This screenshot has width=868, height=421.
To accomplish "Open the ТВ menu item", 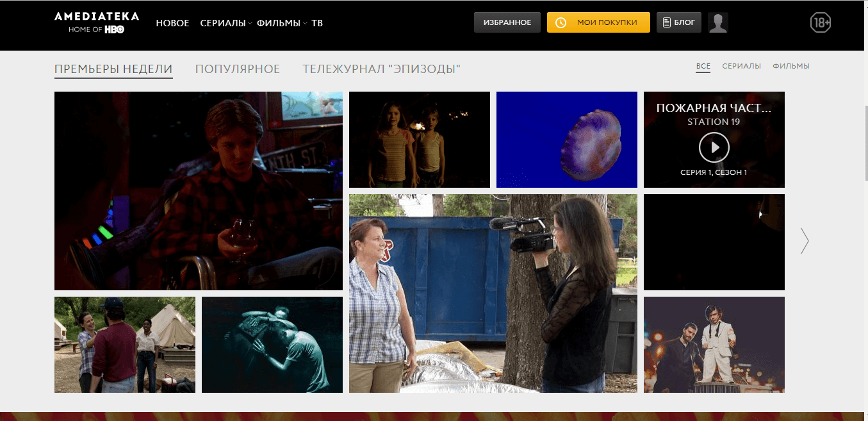I will (x=317, y=23).
